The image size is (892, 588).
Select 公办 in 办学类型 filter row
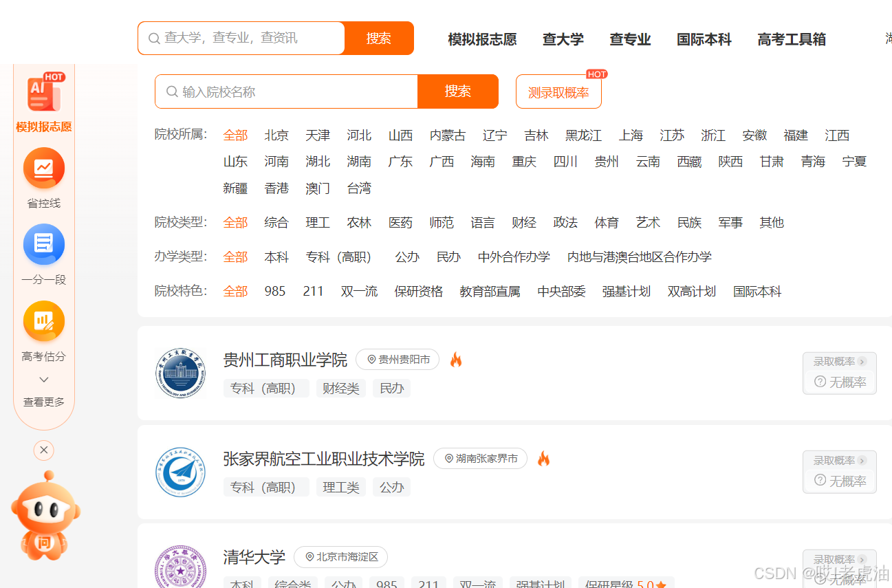pyautogui.click(x=407, y=257)
